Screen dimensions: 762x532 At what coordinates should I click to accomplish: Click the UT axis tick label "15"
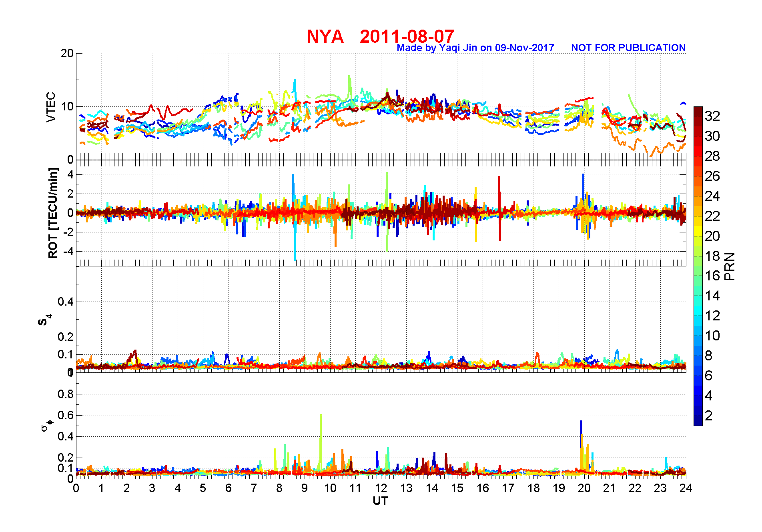pyautogui.click(x=457, y=488)
